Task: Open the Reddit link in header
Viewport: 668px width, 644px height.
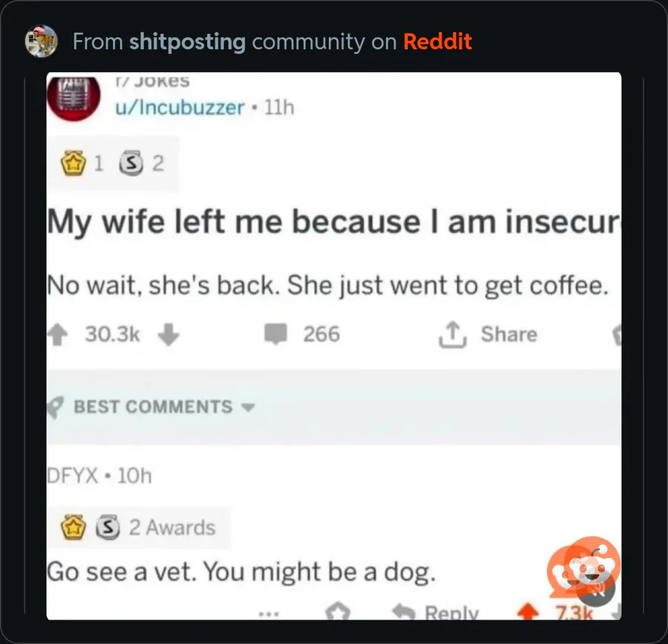Action: pyautogui.click(x=437, y=42)
